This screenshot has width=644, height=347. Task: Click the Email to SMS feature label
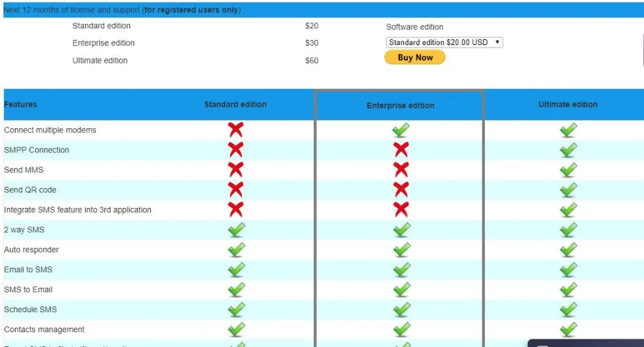(28, 269)
